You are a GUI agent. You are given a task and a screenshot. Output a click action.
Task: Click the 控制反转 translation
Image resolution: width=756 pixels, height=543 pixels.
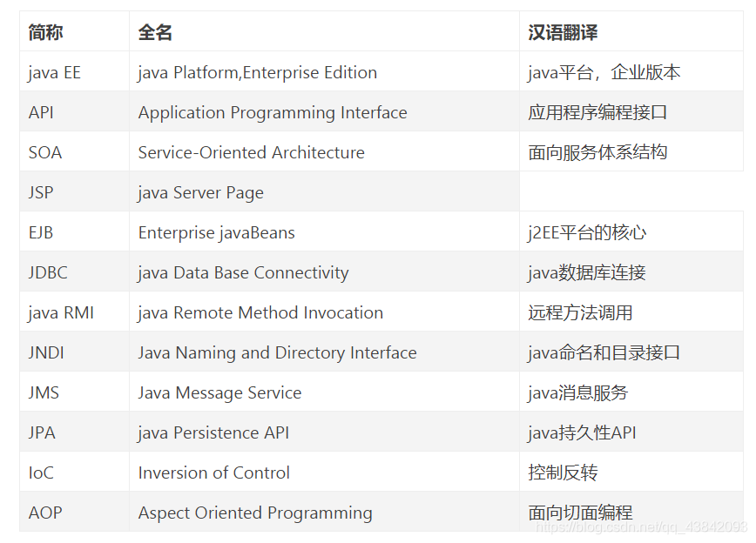pos(563,473)
